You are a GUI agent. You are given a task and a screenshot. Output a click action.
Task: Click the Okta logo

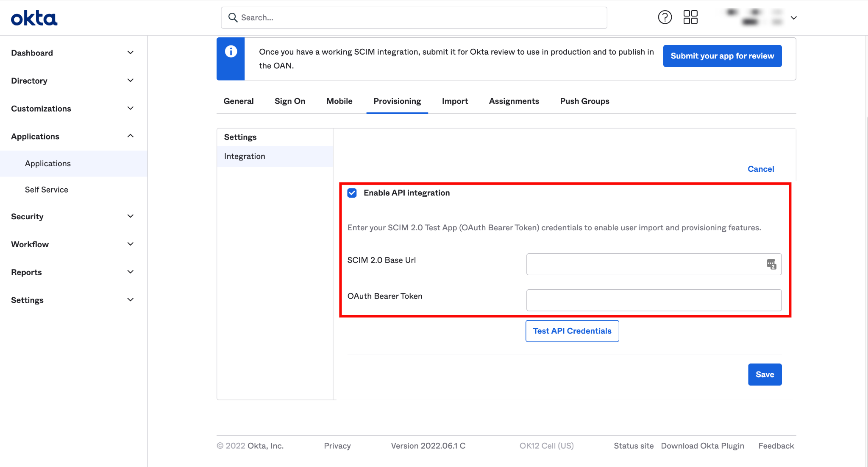(x=34, y=18)
